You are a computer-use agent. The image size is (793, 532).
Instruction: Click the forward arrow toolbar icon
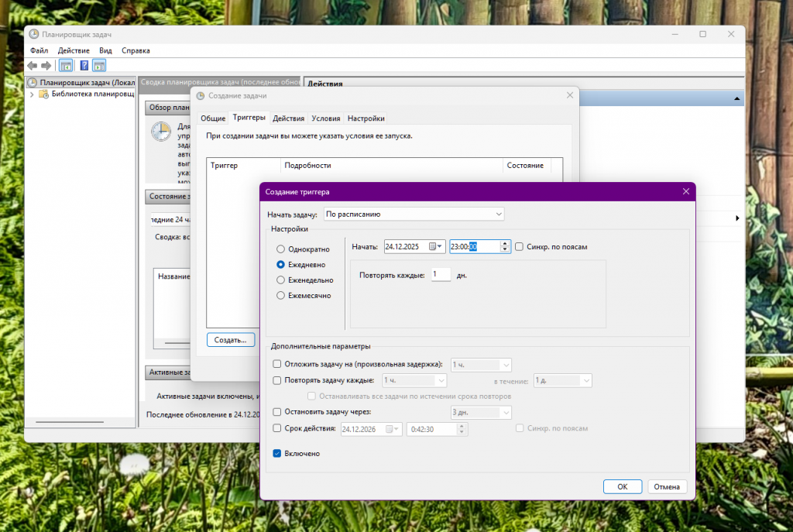click(46, 66)
